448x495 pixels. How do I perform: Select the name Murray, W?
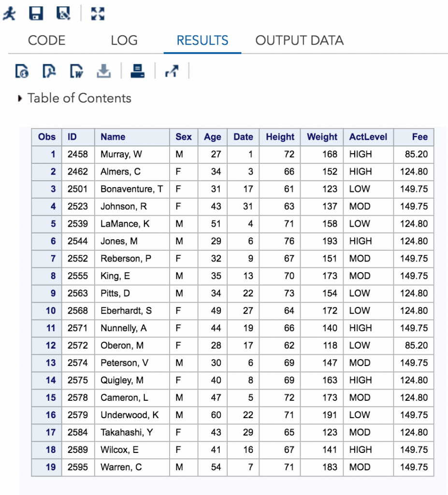tap(121, 154)
